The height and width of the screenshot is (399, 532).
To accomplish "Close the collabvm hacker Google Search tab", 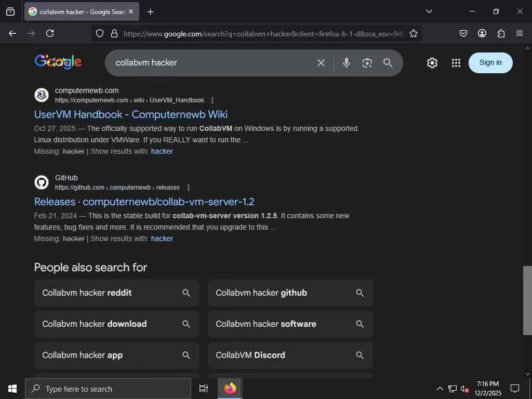I will [x=131, y=11].
